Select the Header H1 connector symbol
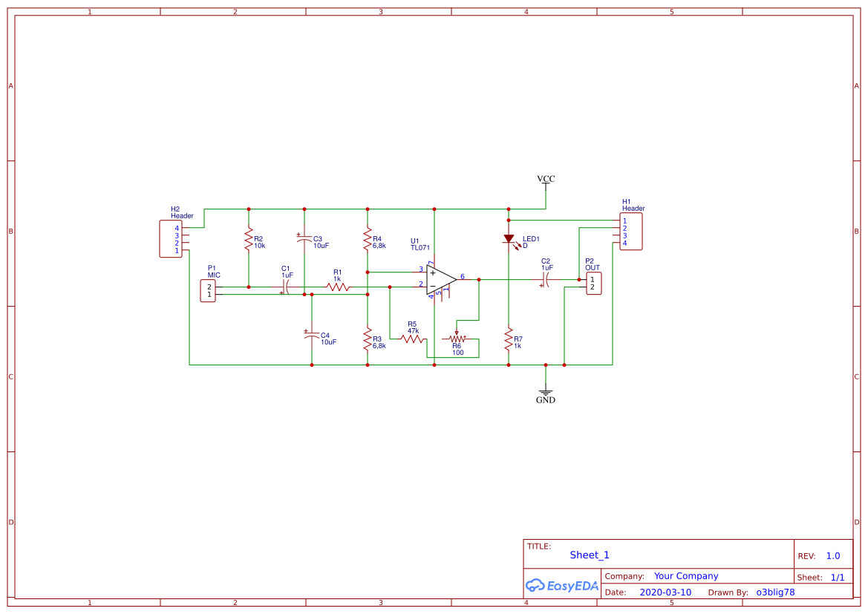The height and width of the screenshot is (614, 868). (630, 231)
